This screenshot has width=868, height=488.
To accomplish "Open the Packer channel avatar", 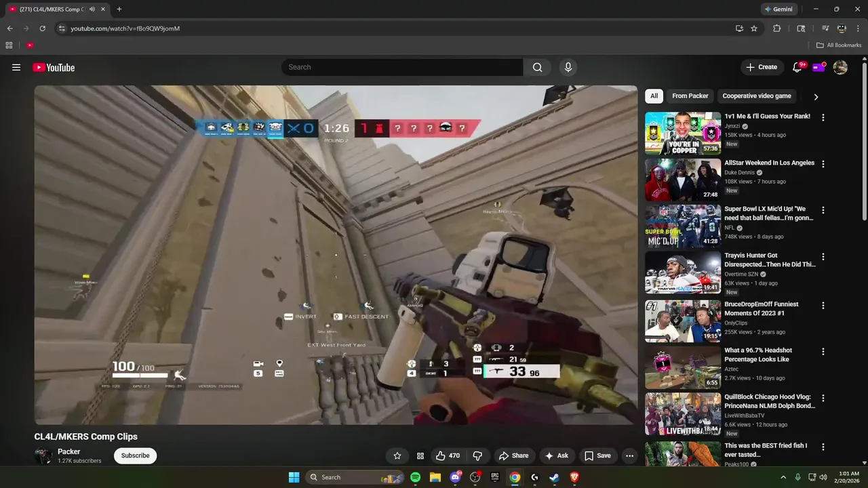I will point(43,455).
